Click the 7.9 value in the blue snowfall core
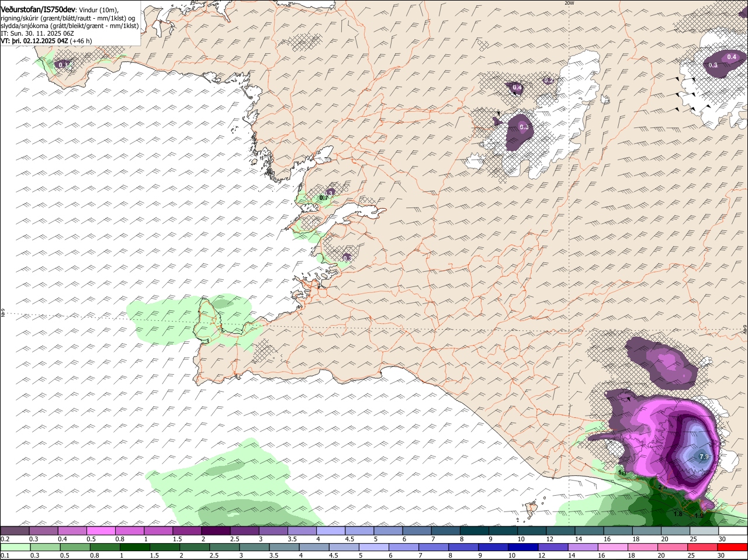 point(704,457)
